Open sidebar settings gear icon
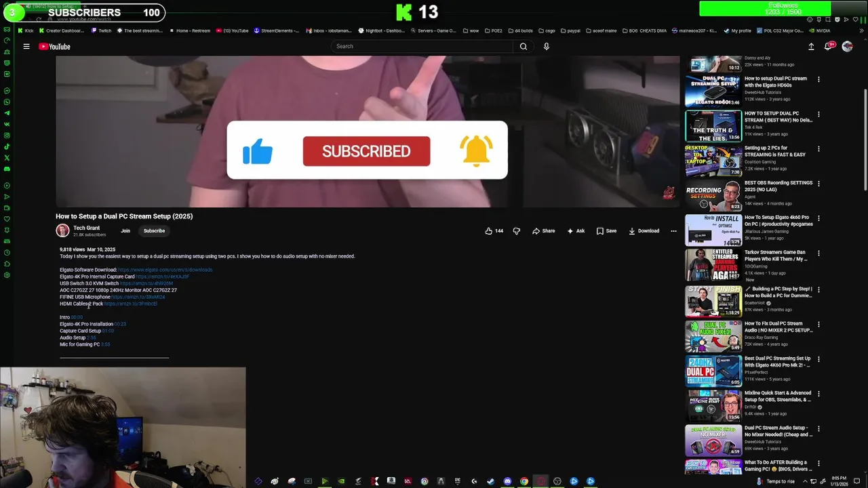 point(7,274)
